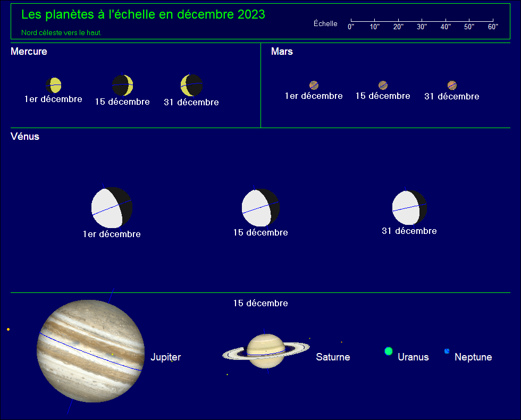
Task: Click the green Uranus disc
Action: tap(389, 351)
